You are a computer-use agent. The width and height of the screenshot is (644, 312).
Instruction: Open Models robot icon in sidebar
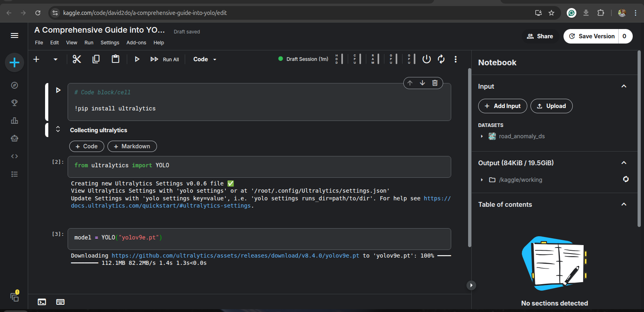point(14,138)
